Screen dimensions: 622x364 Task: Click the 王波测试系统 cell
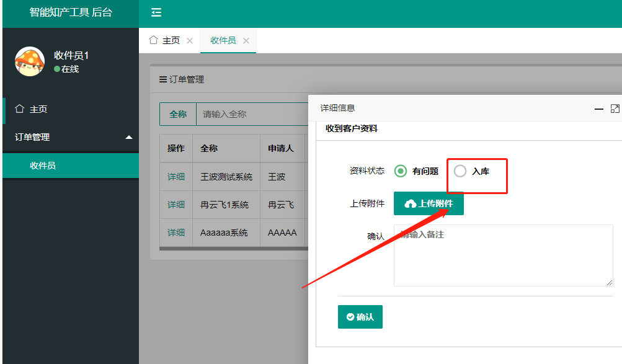pos(226,177)
